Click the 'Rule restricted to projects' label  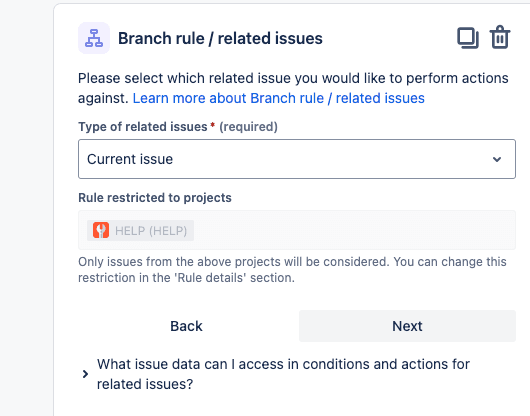[155, 198]
